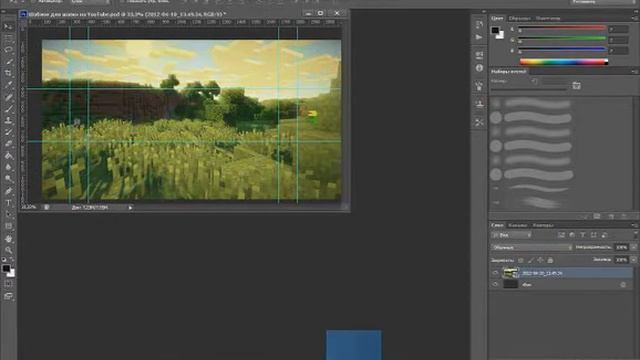Toggle the Brush panel from presets
Screen dimensions: 640x360
[576, 85]
